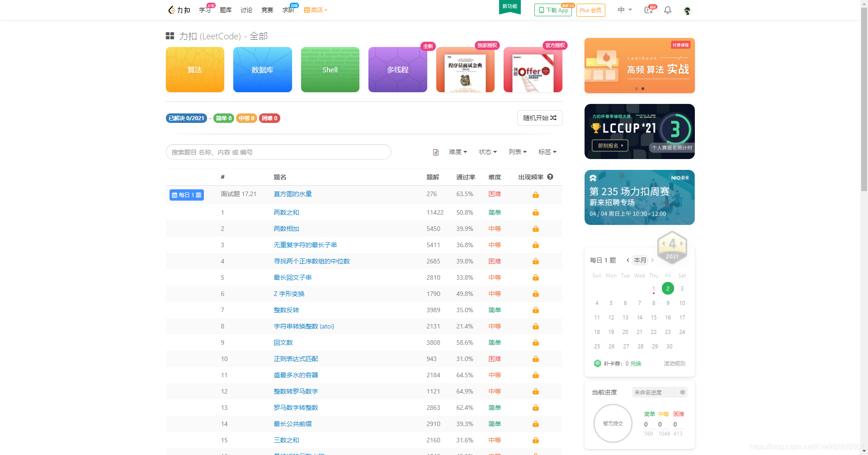This screenshot has height=455, width=868.
Task: Click the April 2021 badge medal
Action: (x=672, y=247)
